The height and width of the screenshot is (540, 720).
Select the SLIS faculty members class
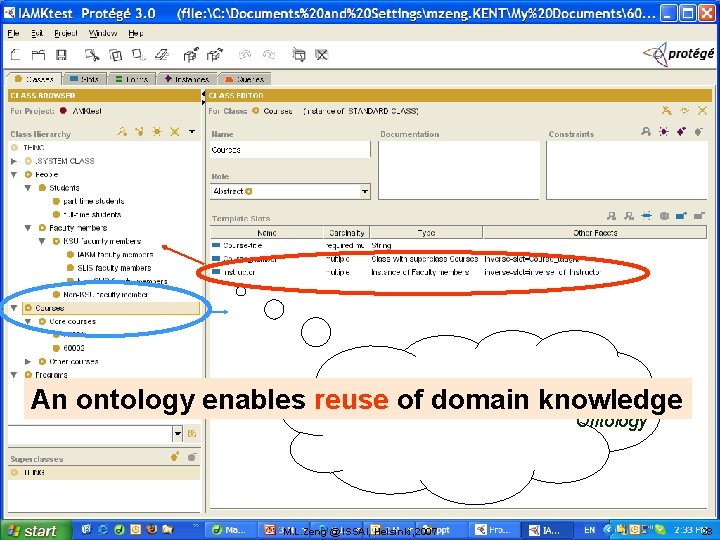pos(114,268)
